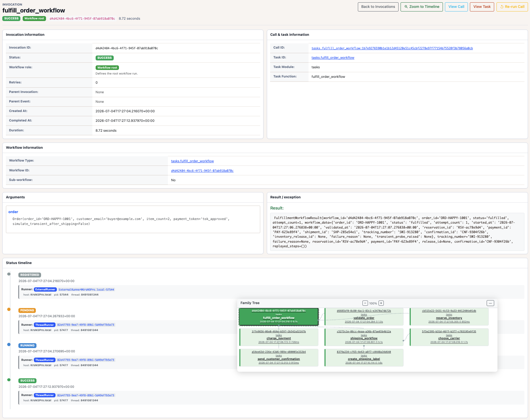
Task: Click the blue RUNNING timeline dot
Action: point(9,344)
